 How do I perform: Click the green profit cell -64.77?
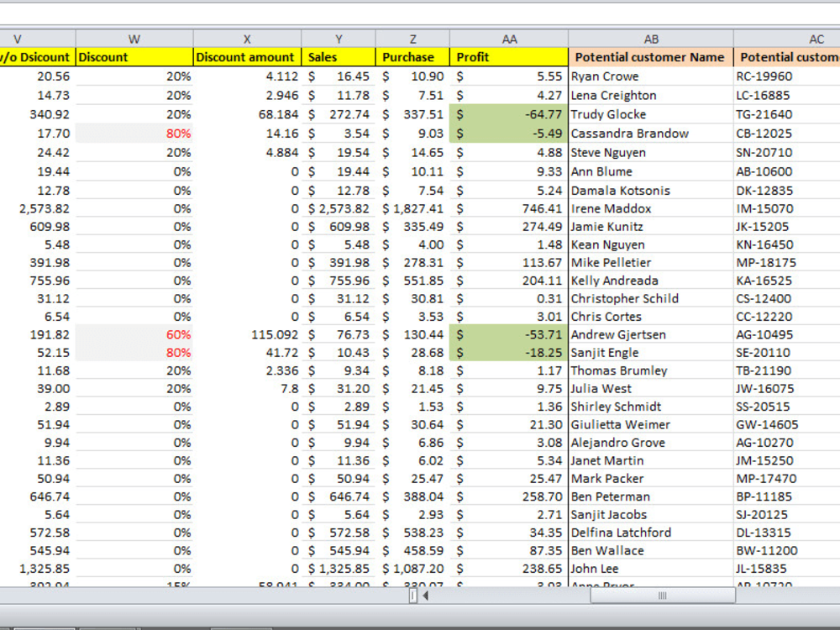[509, 114]
